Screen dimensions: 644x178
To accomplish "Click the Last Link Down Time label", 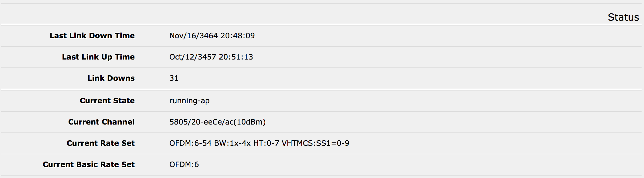I will click(92, 36).
